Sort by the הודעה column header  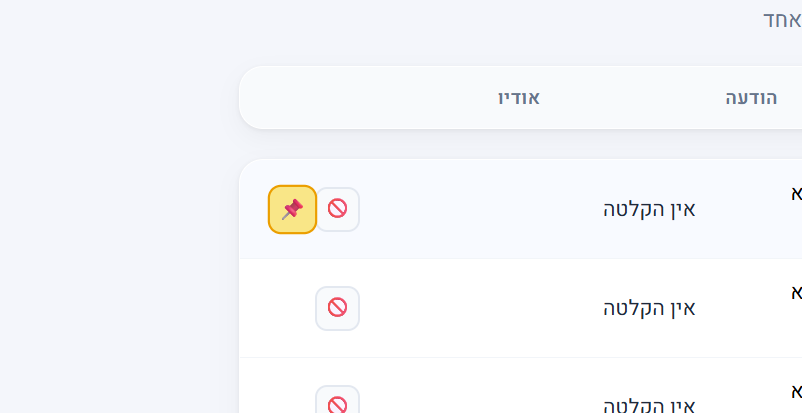pyautogui.click(x=751, y=98)
